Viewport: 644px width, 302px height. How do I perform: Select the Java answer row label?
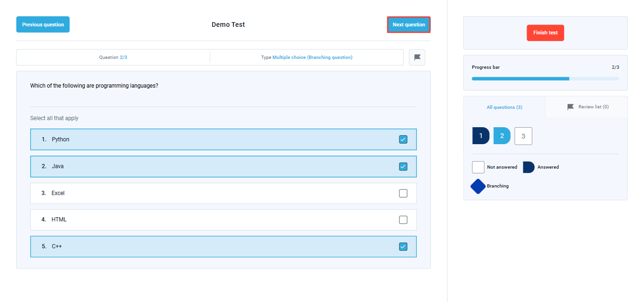coord(58,166)
